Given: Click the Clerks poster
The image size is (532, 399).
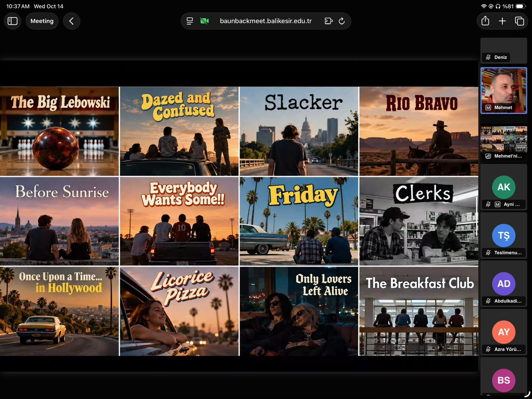Looking at the screenshot, I should point(419,221).
